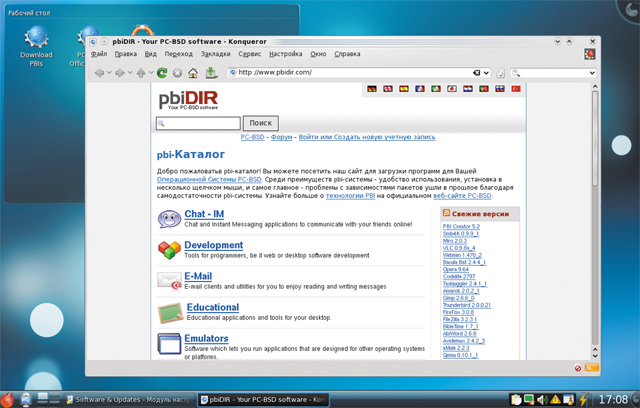
Task: Open the Вид menu
Action: 151,54
